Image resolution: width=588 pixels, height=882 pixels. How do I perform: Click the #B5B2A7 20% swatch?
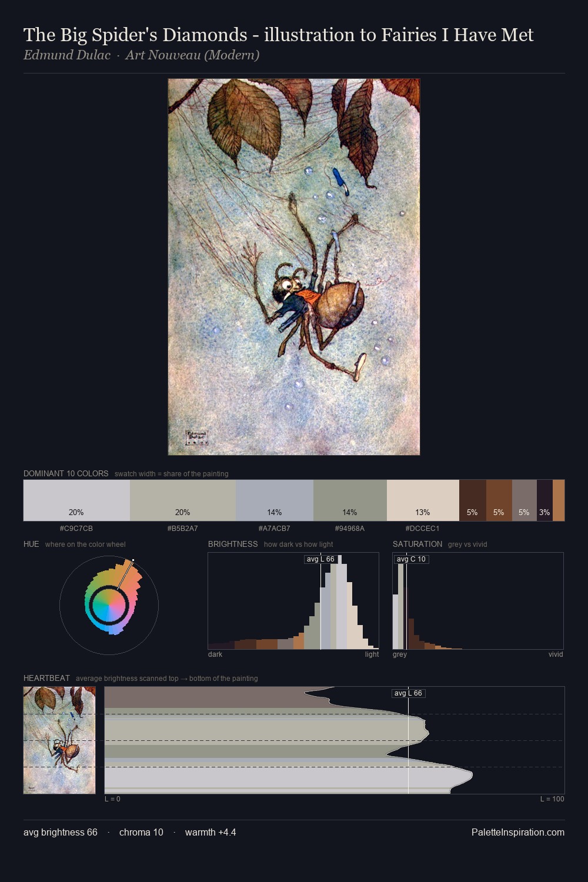coord(183,500)
